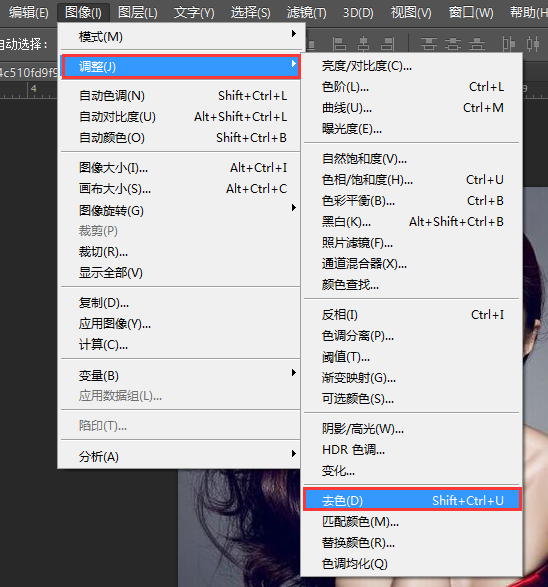This screenshot has height=587, width=548.
Task: Click the distribute vertical centers icon
Action: [453, 44]
